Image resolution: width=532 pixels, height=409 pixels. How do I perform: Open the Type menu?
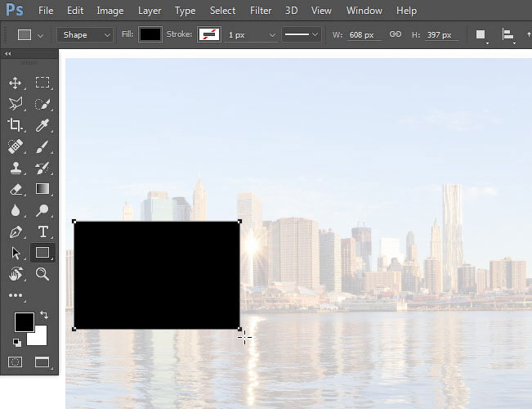(185, 11)
